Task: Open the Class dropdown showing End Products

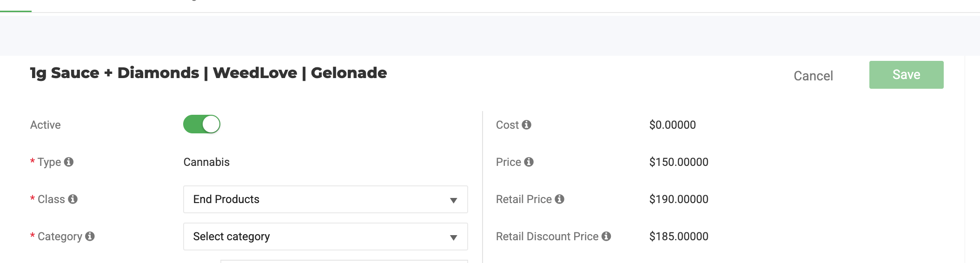Action: (x=325, y=199)
